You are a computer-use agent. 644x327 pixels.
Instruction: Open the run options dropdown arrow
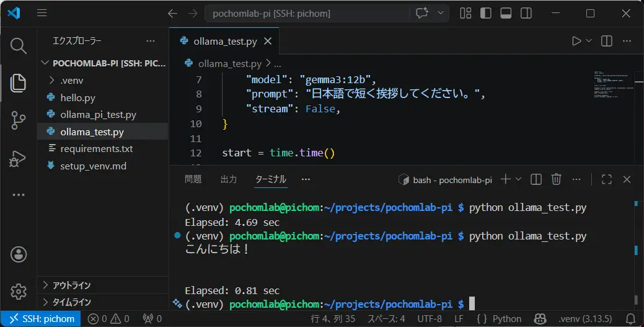(589, 41)
